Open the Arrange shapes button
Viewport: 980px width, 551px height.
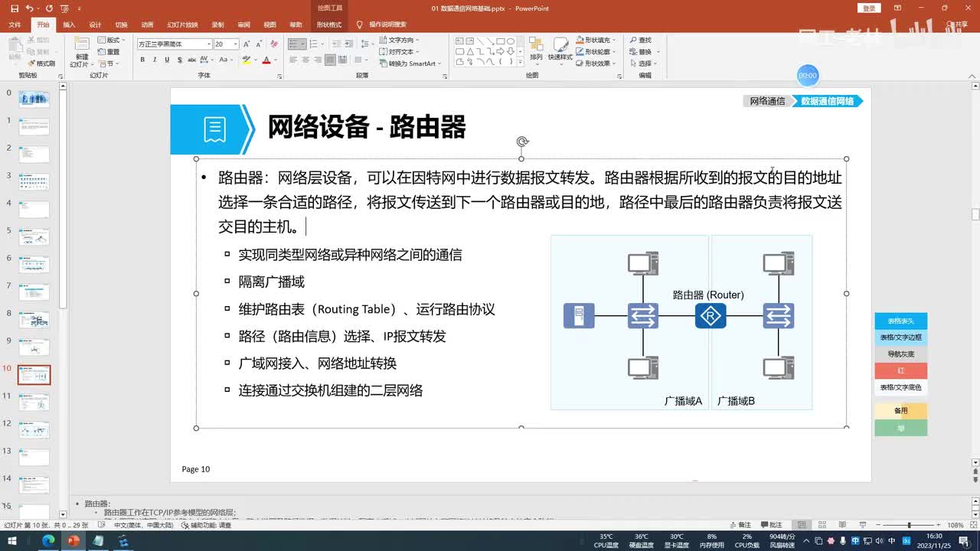click(x=536, y=51)
